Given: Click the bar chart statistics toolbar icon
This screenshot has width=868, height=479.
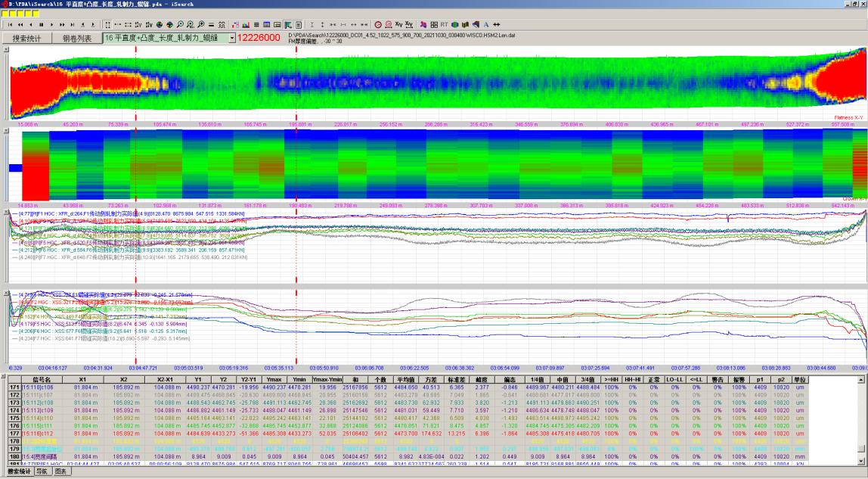Looking at the screenshot, I should [x=246, y=24].
